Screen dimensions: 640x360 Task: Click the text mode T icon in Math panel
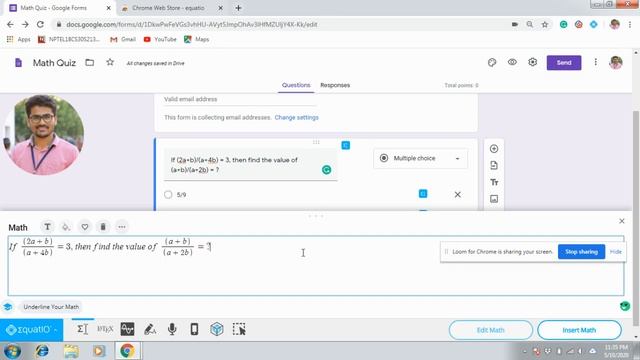coord(47,227)
